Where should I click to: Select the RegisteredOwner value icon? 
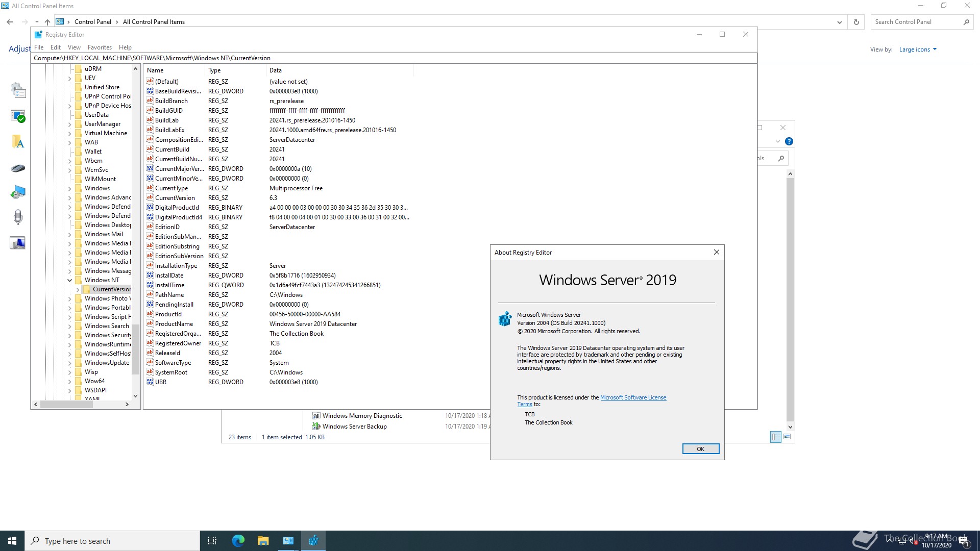pyautogui.click(x=150, y=343)
